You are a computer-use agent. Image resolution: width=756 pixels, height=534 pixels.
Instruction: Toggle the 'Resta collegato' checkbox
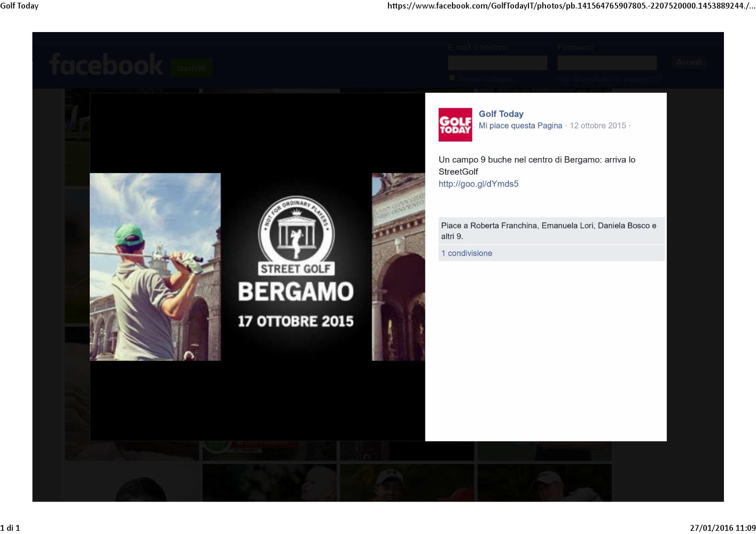[x=452, y=78]
